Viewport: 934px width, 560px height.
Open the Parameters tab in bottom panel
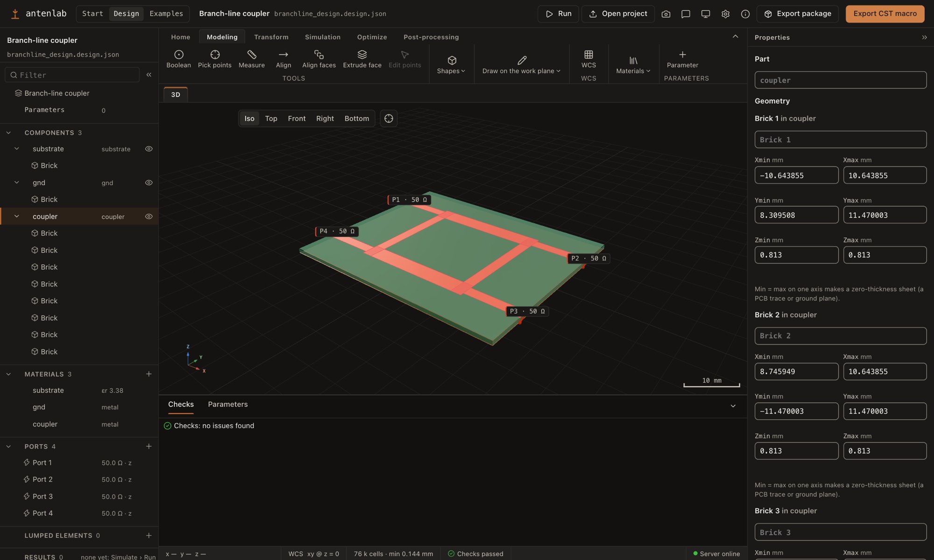tap(227, 404)
